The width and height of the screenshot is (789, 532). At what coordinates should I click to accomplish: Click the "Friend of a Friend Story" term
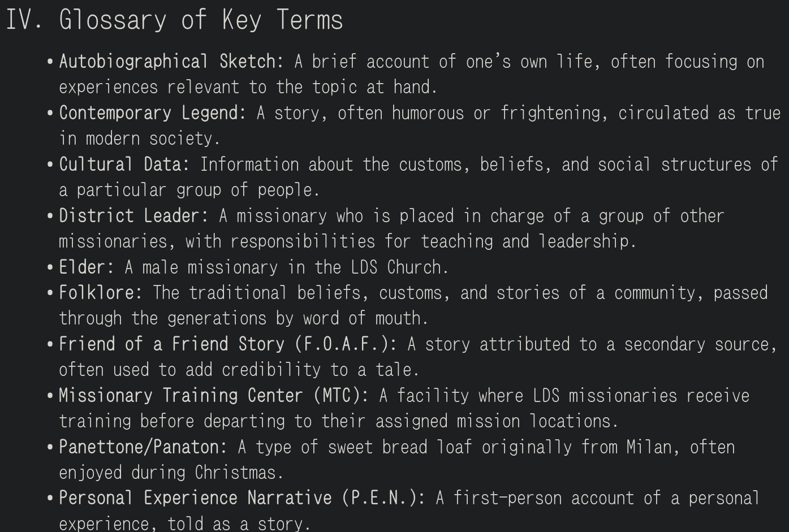[172, 344]
